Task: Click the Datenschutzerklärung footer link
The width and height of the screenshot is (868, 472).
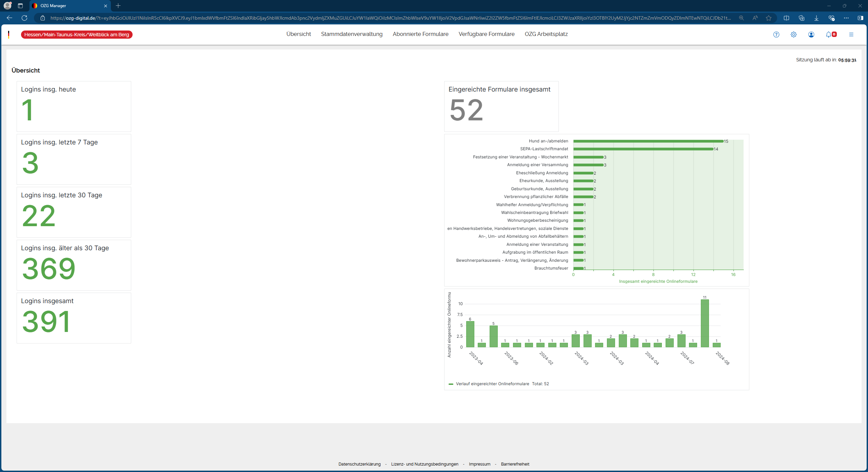Action: click(359, 464)
